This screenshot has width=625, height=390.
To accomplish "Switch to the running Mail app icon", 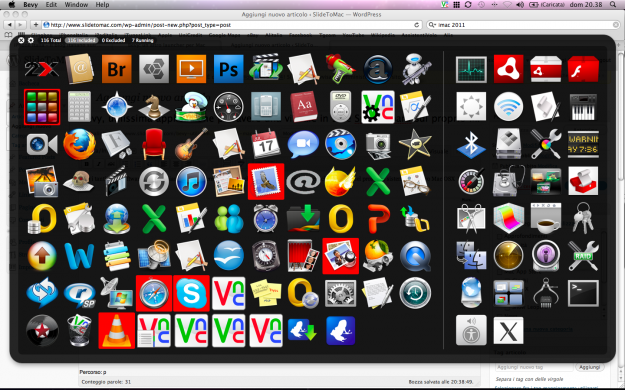I will pyautogui.click(x=266, y=181).
